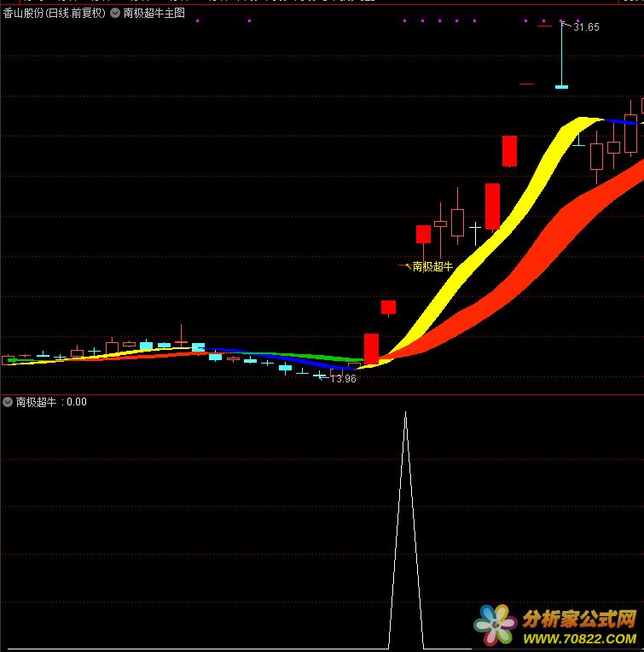The width and height of the screenshot is (644, 652).
Task: Click the 南极超牛 : 0.00 indicator value label
Action: coord(51,402)
